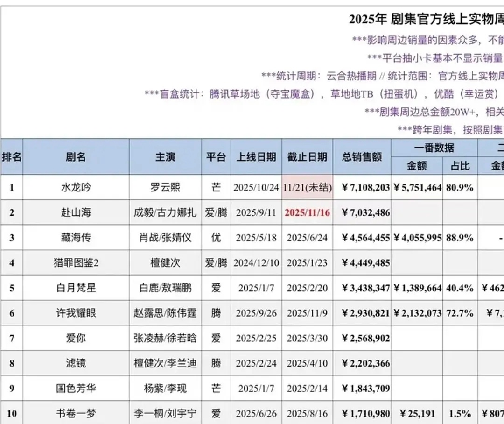504x424 pixels.
Task: Select the 赴山海 drama name cell
Action: (x=76, y=212)
